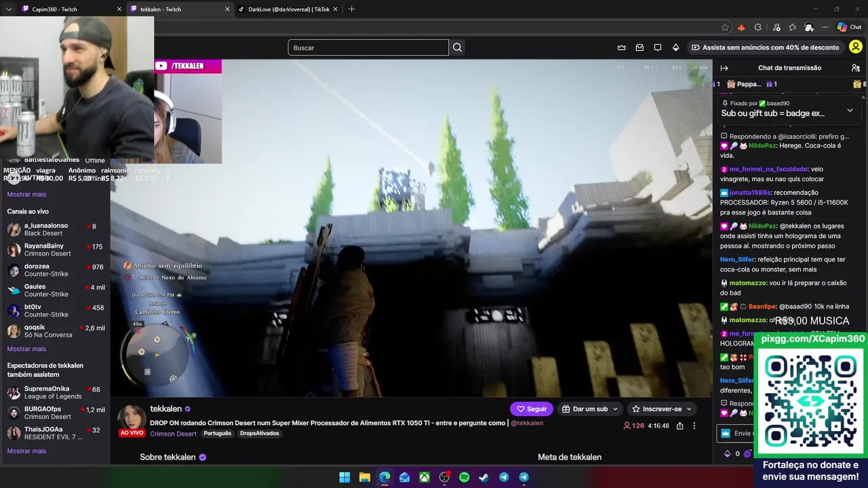Collapse the chat panel with the arrow icon

(724, 68)
